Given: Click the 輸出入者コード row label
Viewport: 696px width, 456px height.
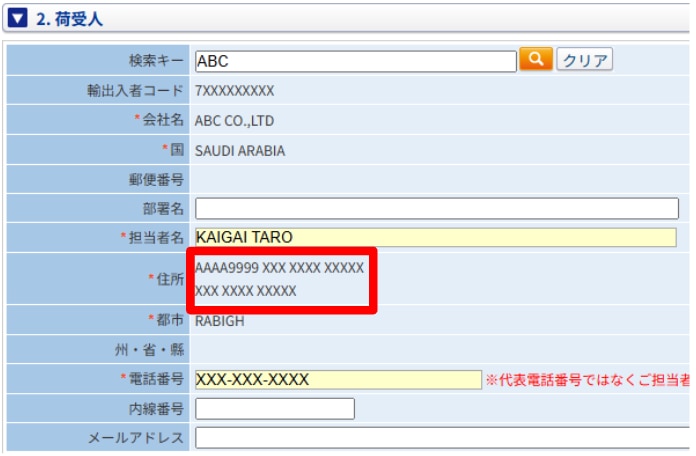Looking at the screenshot, I should tap(135, 91).
